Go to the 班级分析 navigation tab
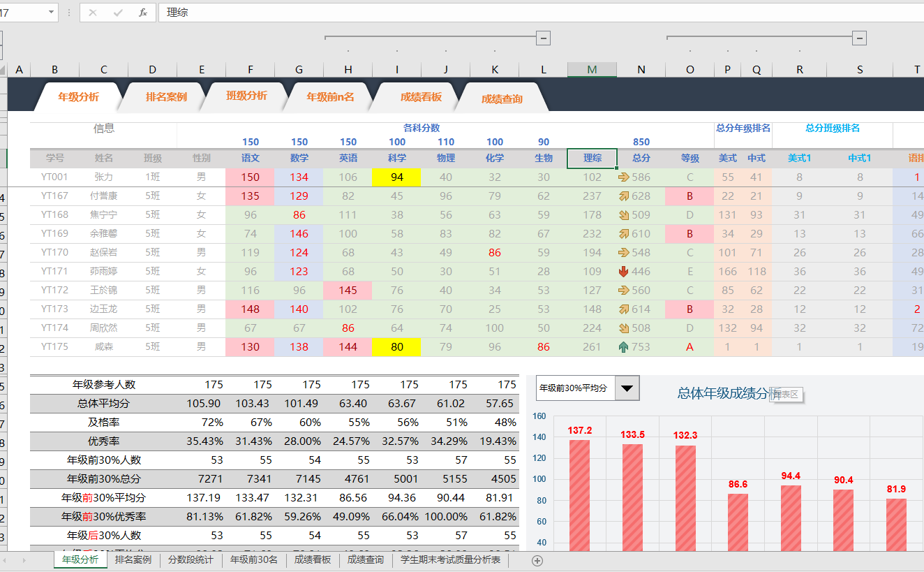The width and height of the screenshot is (924, 572). pos(246,96)
